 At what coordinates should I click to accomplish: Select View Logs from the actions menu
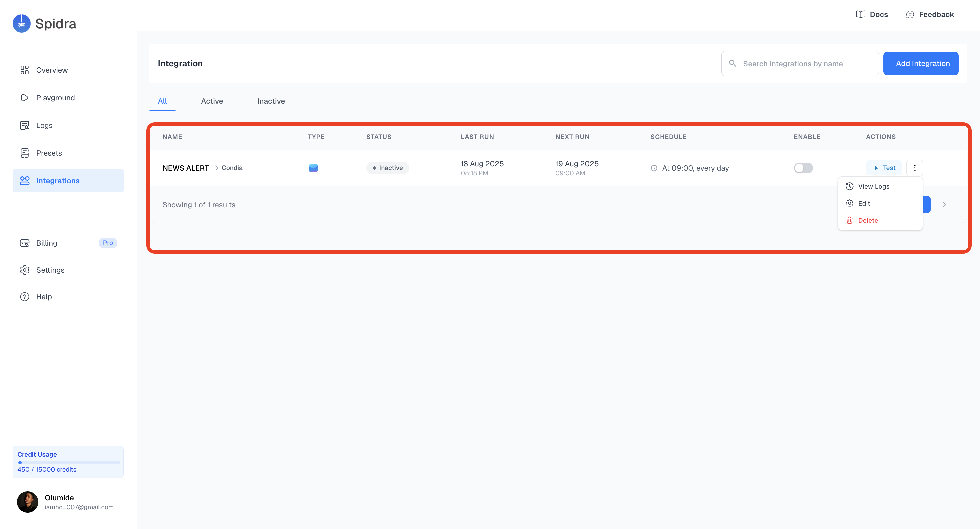tap(873, 186)
